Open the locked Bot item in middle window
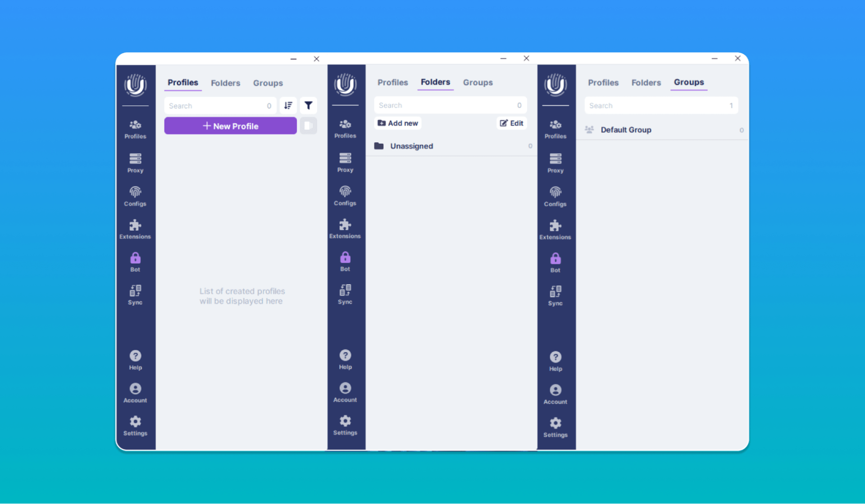The image size is (865, 504). 345,262
